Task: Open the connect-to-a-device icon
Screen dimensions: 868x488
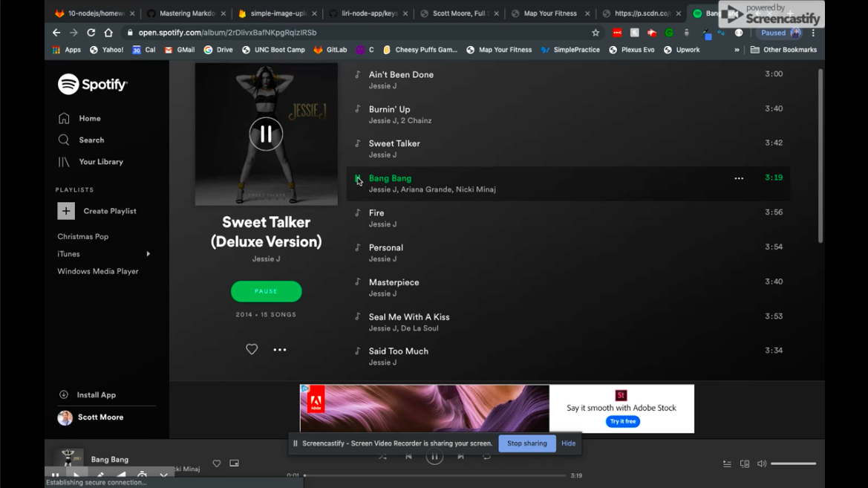Action: click(745, 463)
